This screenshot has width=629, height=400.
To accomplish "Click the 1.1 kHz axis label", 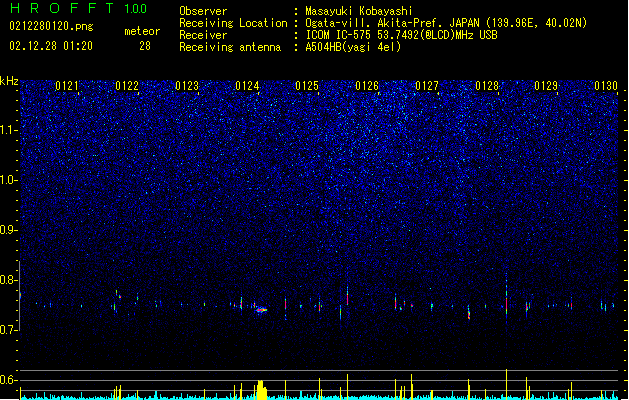I will pyautogui.click(x=9, y=130).
